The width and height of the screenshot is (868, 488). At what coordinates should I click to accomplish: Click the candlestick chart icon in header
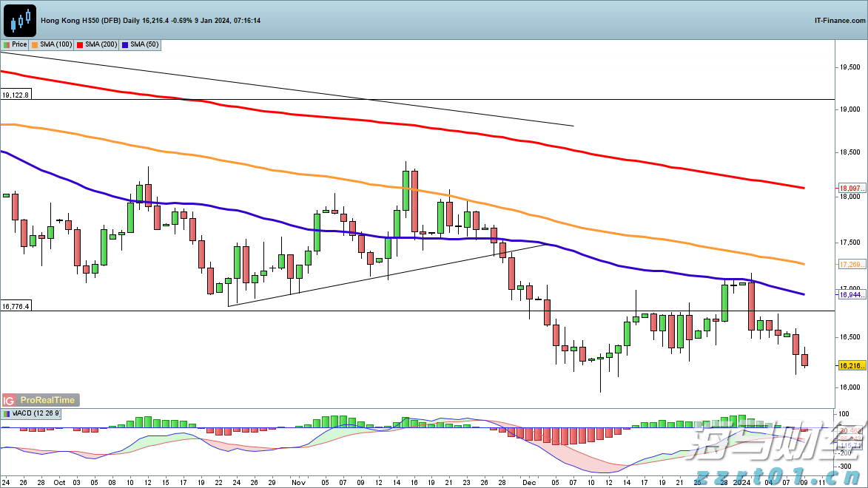click(20, 21)
